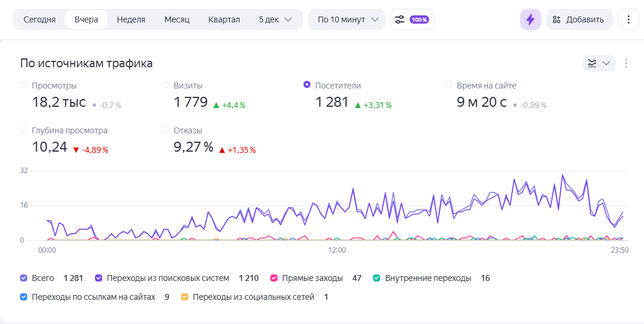Open the traffic sources widget kebab menu
This screenshot has width=644, height=324.
(626, 63)
